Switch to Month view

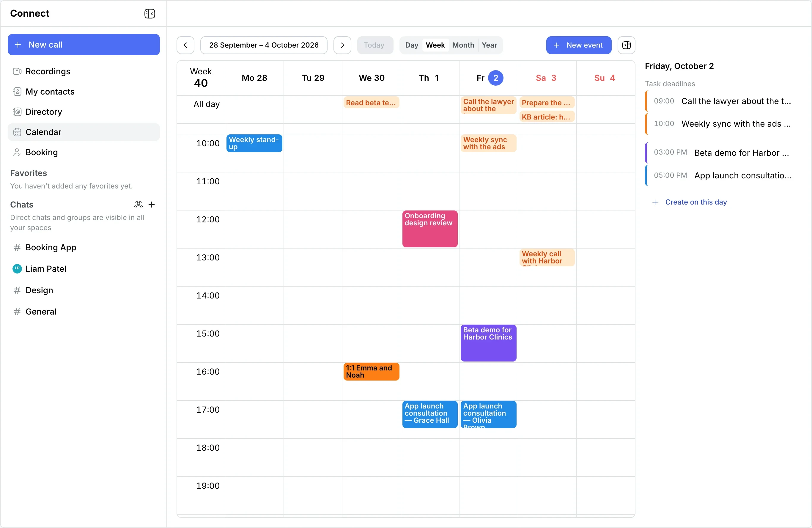click(463, 45)
